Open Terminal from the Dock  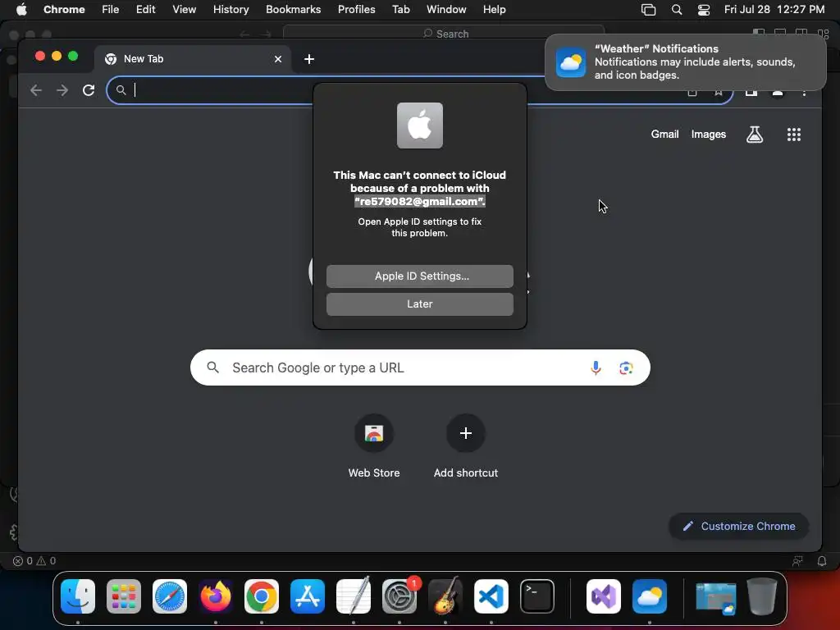[537, 596]
